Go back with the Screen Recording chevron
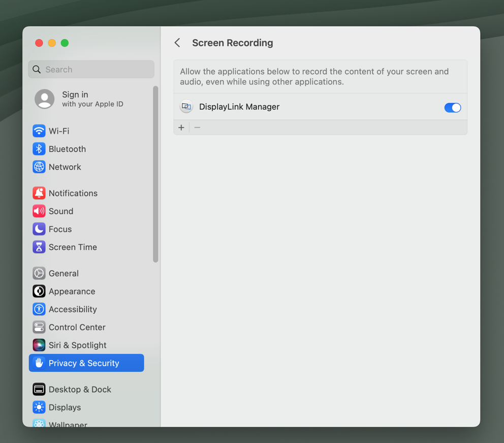Screen dimensions: 504x443 click(177, 43)
